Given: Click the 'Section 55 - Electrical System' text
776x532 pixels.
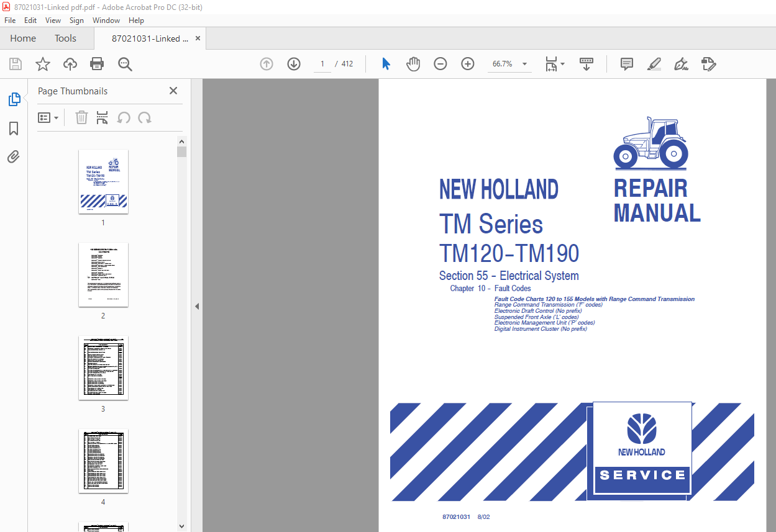Looking at the screenshot, I should (x=509, y=276).
